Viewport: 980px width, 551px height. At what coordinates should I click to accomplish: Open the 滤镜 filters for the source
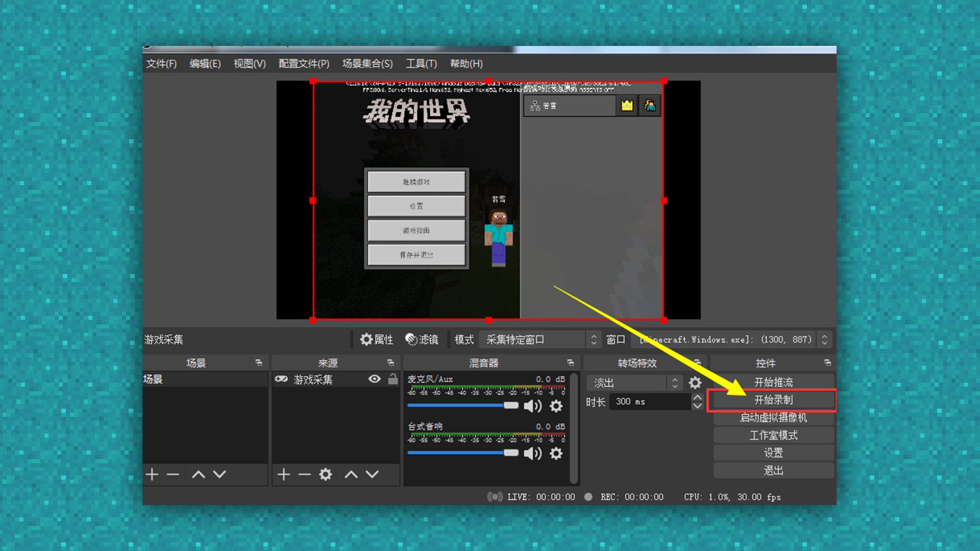422,339
